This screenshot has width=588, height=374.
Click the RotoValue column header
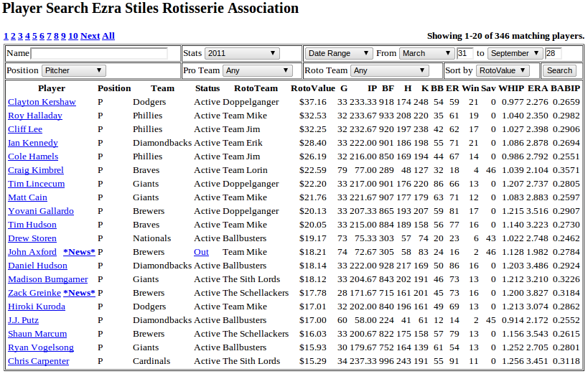click(313, 88)
